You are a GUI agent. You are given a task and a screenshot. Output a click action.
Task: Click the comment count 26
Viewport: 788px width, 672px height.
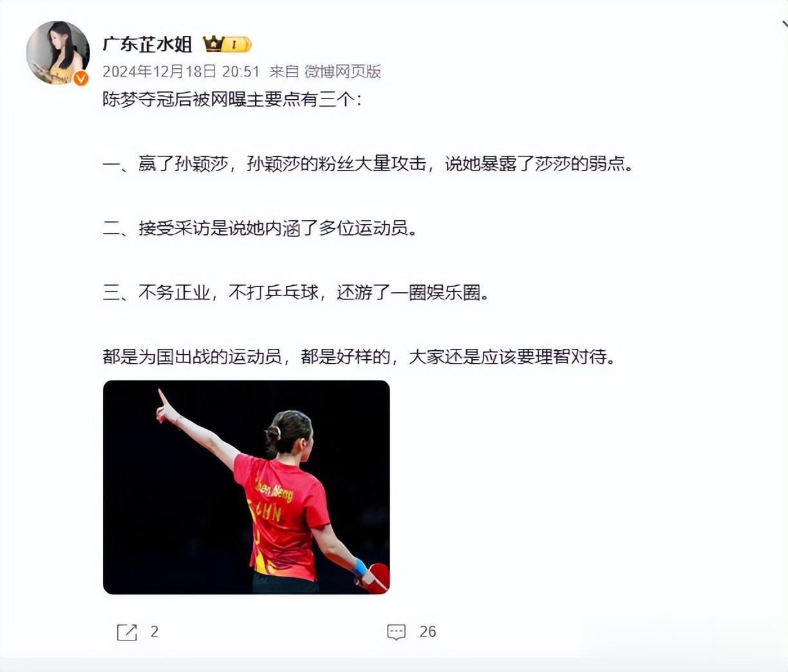pyautogui.click(x=427, y=632)
